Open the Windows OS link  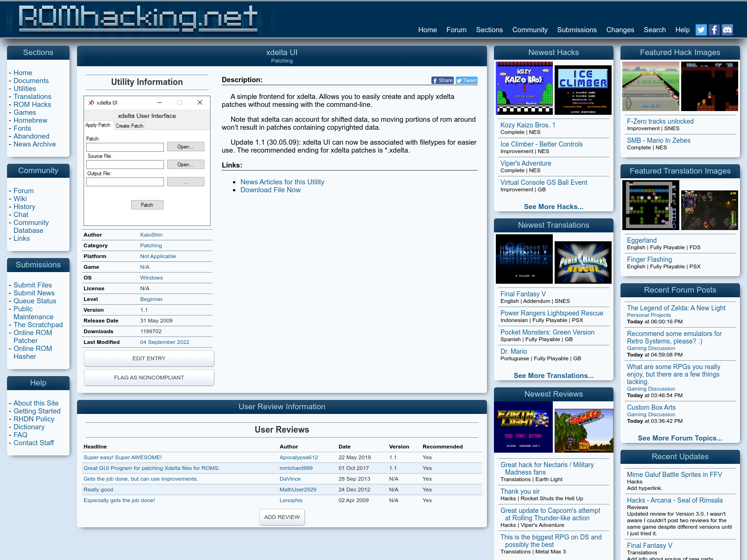click(151, 278)
